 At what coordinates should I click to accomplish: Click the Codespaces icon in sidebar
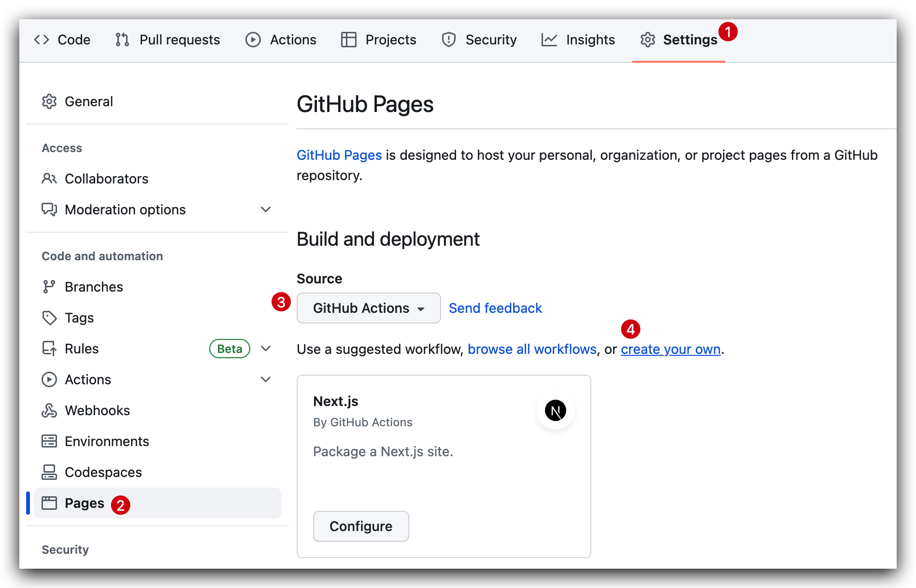pyautogui.click(x=49, y=472)
